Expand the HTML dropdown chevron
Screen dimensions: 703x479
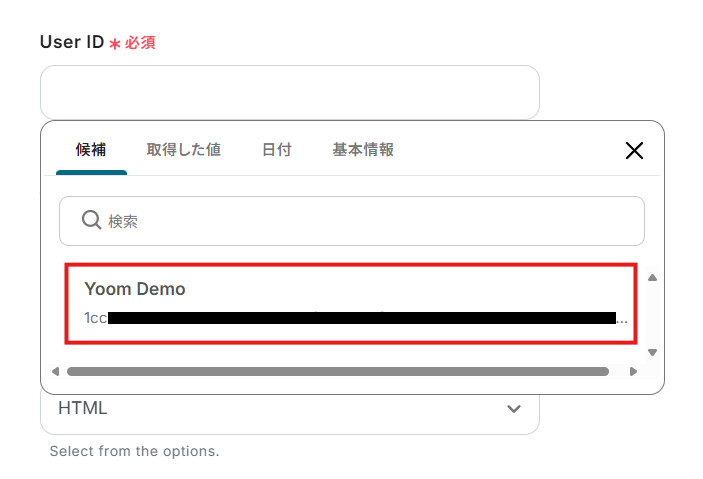514,409
